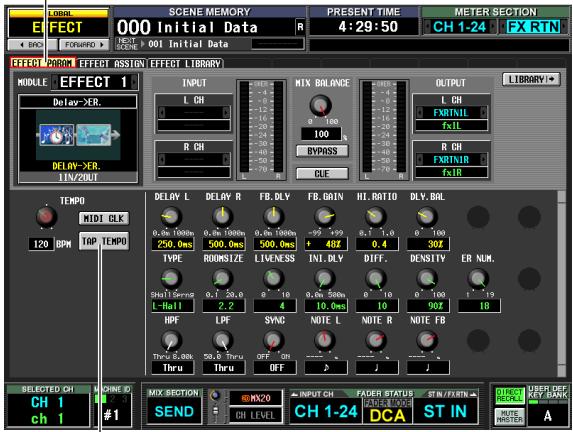Click the MIX BALANCE knob
This screenshot has width=573, height=432.
tap(320, 105)
